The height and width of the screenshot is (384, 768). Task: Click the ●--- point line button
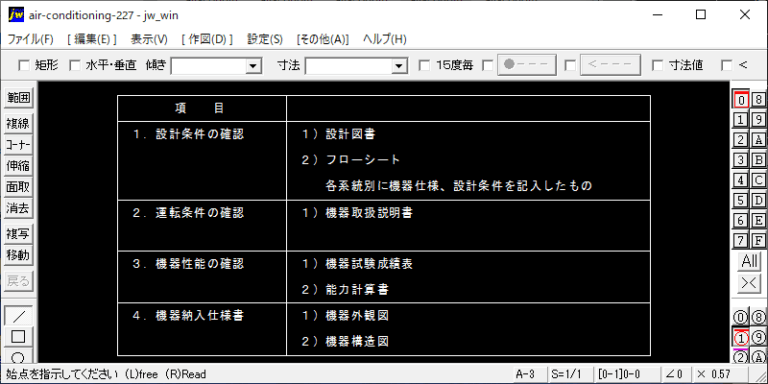tap(527, 65)
